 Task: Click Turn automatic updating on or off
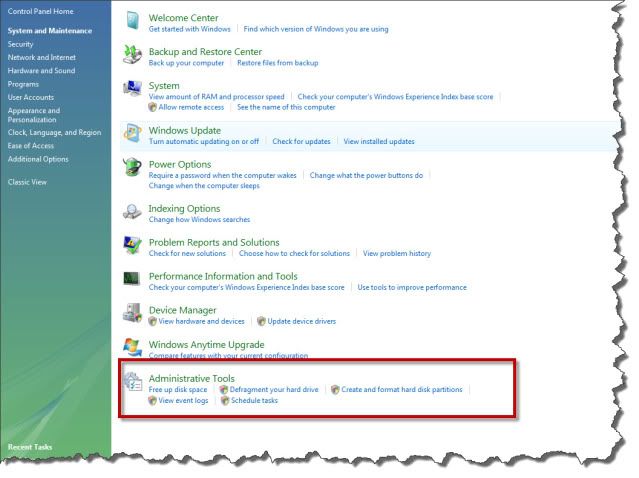click(x=204, y=142)
